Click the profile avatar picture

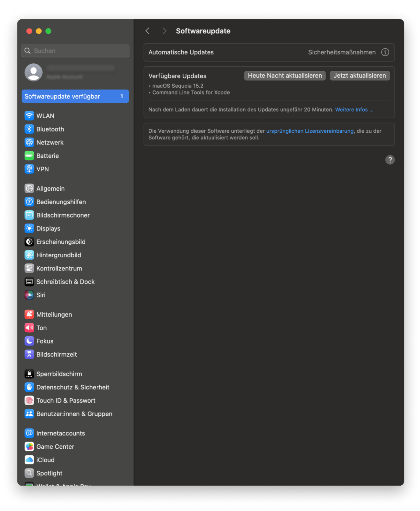click(x=33, y=72)
